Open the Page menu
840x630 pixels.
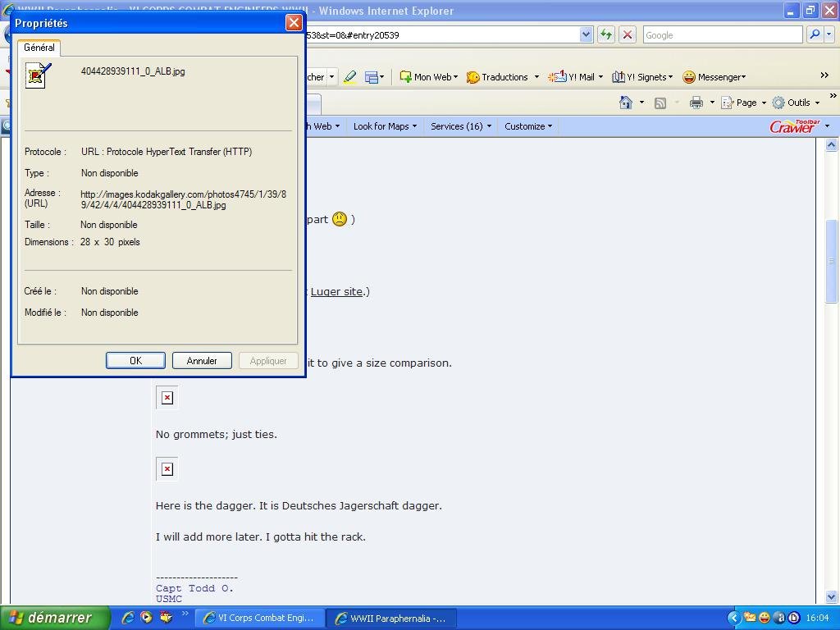pyautogui.click(x=745, y=103)
